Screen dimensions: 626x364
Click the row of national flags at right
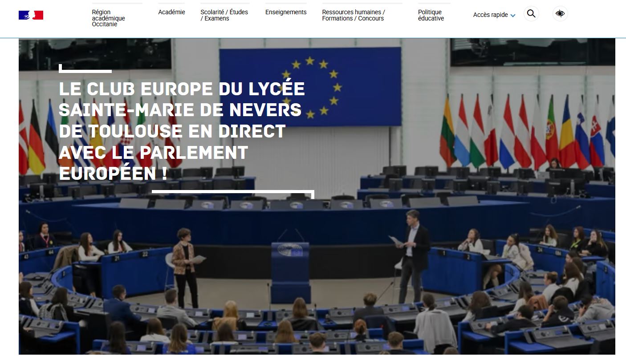point(525,133)
